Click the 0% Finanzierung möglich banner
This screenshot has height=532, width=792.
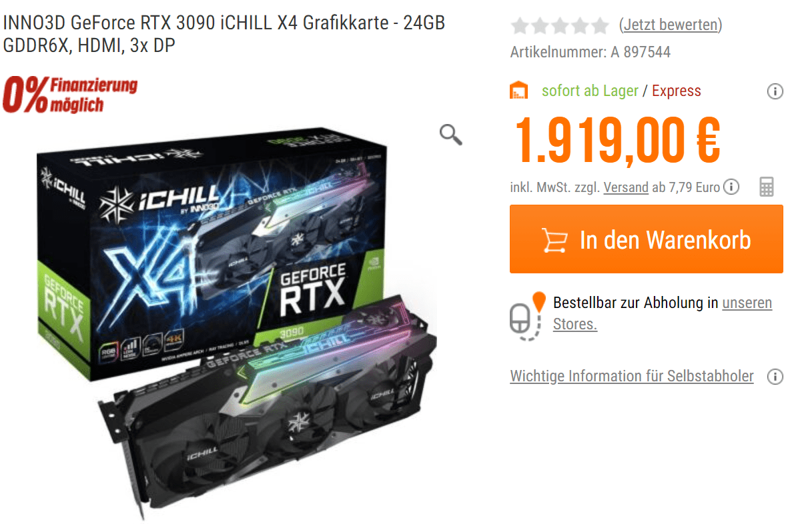pyautogui.click(x=70, y=95)
